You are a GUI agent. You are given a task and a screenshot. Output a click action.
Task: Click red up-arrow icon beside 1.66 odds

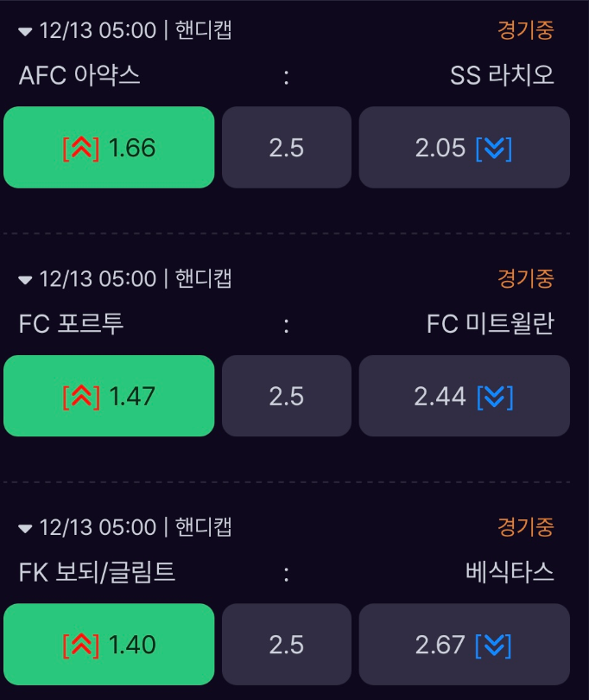click(x=81, y=149)
